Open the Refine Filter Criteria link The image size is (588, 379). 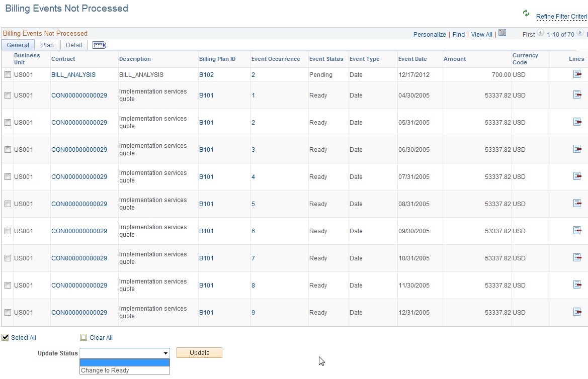(x=560, y=17)
